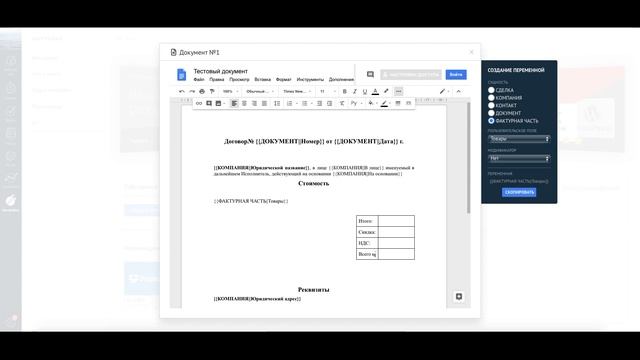Screen dimensions: 640x360
Task: Increase the paragraph indent
Action: click(329, 103)
